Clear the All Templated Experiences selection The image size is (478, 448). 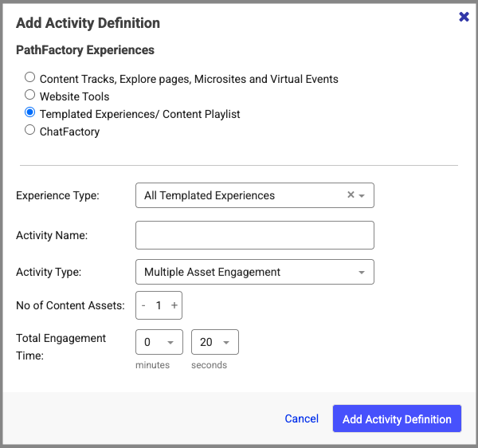(x=351, y=195)
